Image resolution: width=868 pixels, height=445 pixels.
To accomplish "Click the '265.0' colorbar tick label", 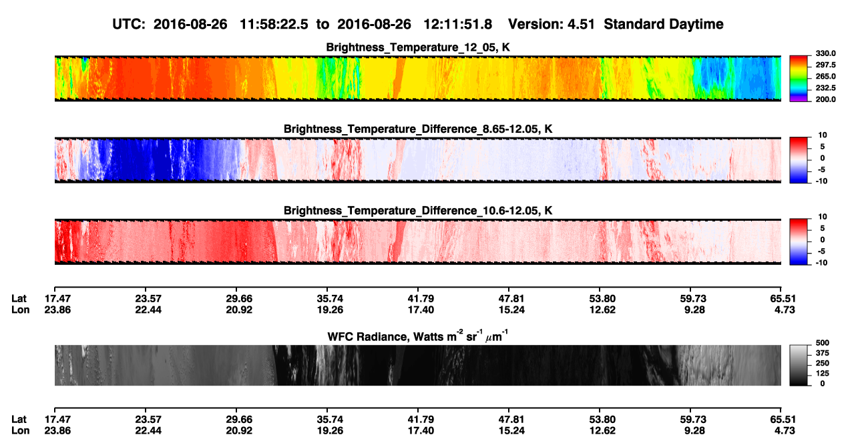I will pos(825,76).
